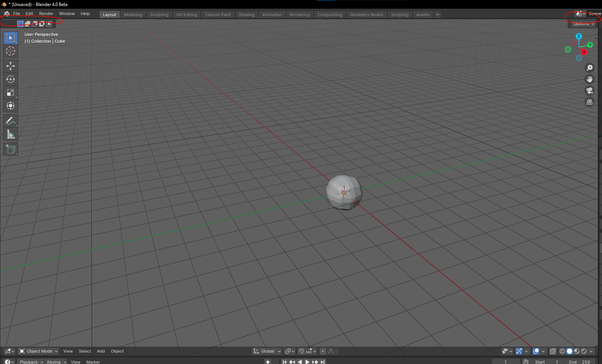Switch to the UV Editing workspace tab
Screen dimensions: 602x364
tap(187, 15)
